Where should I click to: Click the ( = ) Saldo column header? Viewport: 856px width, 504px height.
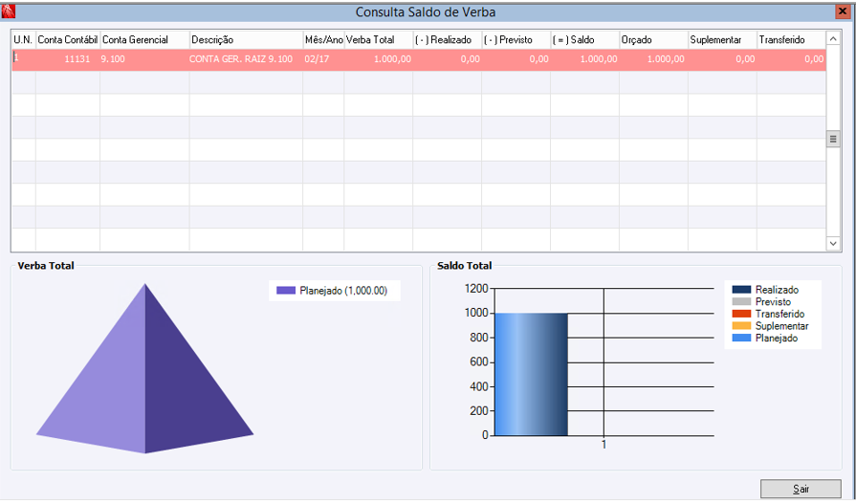point(584,40)
